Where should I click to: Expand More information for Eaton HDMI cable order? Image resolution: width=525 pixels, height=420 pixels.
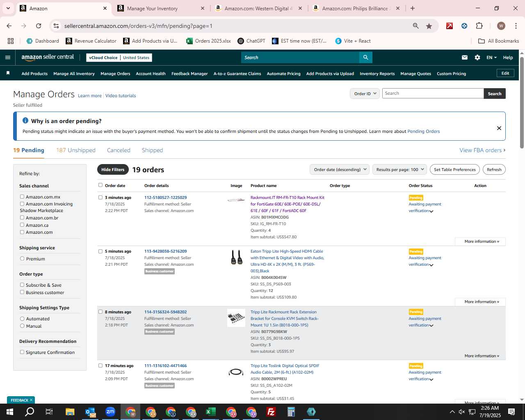click(480, 302)
